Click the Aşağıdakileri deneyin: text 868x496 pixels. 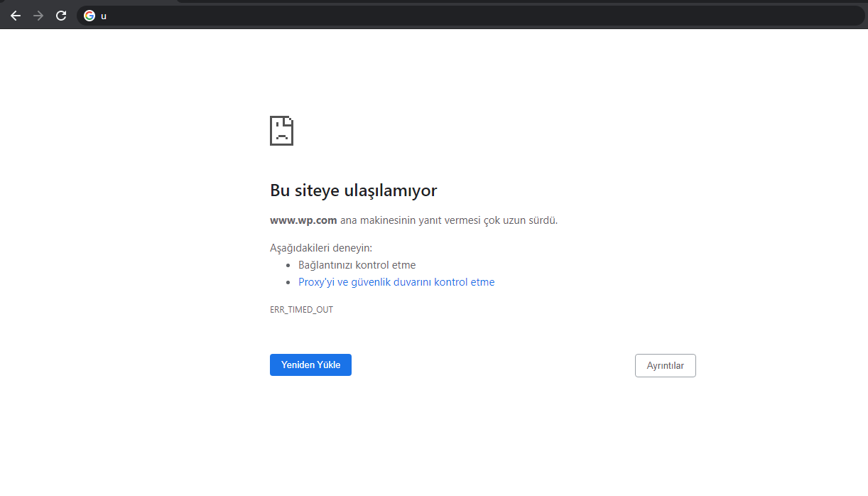(x=321, y=248)
